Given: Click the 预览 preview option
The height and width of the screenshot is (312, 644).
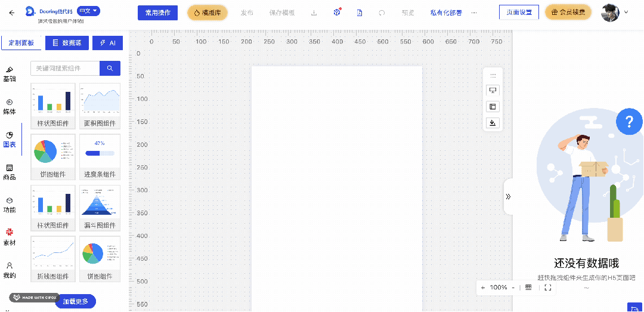Looking at the screenshot, I should coord(408,13).
